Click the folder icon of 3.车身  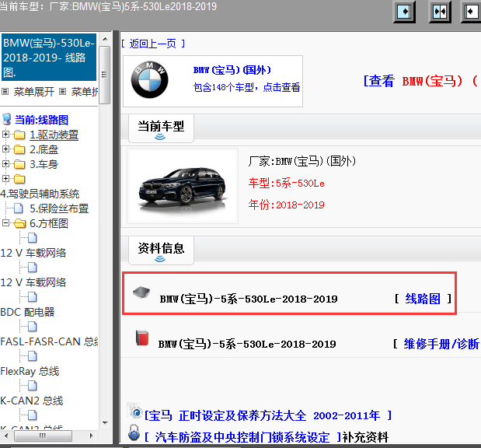[x=19, y=164]
